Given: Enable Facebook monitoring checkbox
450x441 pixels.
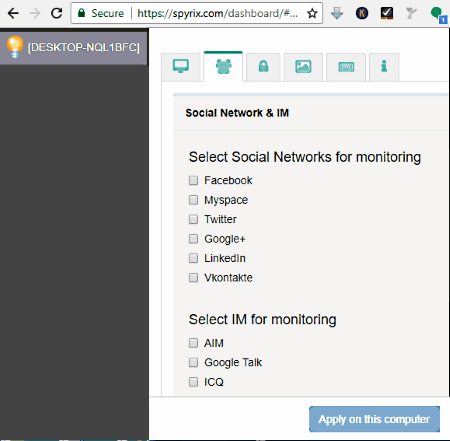Looking at the screenshot, I should coord(193,180).
